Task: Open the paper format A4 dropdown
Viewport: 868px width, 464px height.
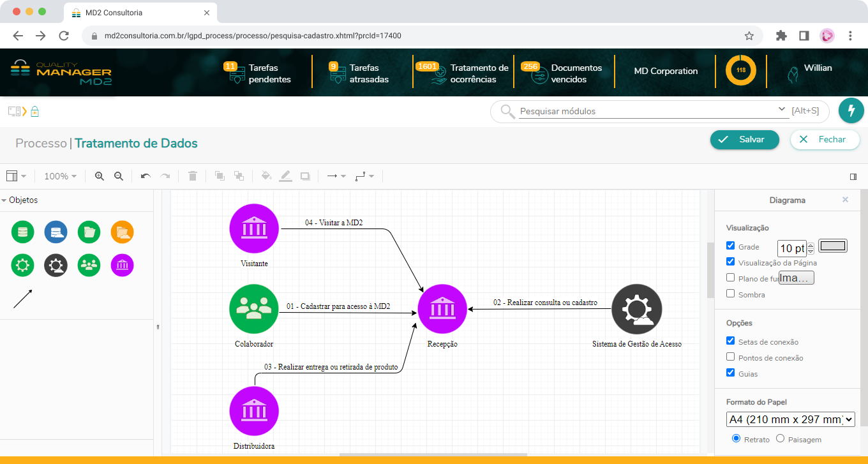Action: click(x=790, y=419)
